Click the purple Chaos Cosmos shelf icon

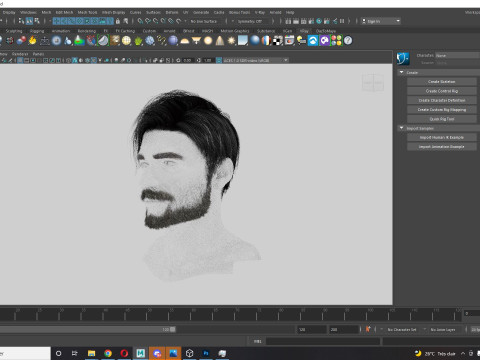click(x=324, y=41)
